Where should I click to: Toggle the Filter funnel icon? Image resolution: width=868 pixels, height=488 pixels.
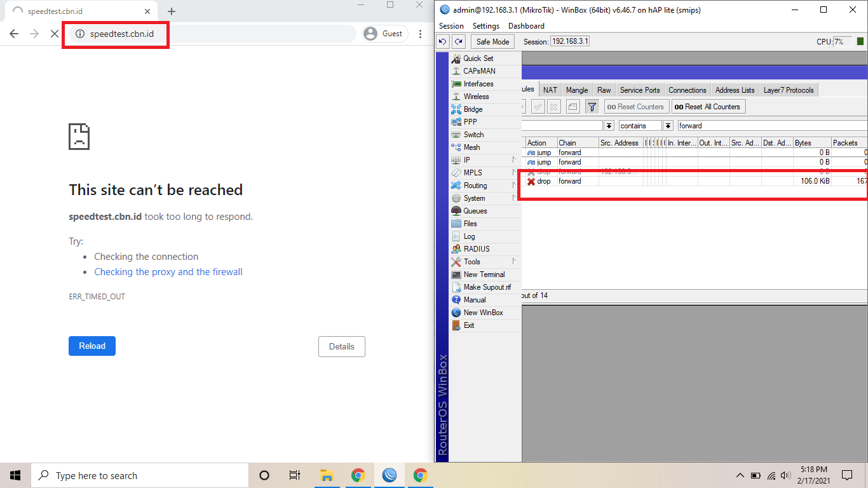coord(592,107)
